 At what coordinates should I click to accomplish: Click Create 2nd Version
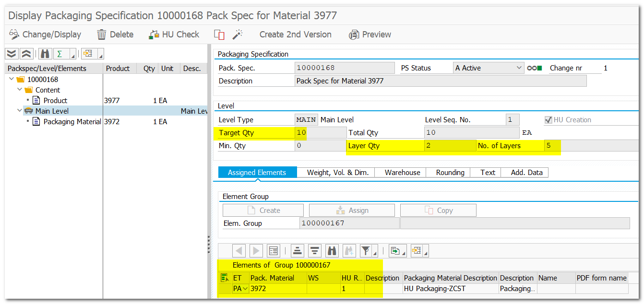295,34
